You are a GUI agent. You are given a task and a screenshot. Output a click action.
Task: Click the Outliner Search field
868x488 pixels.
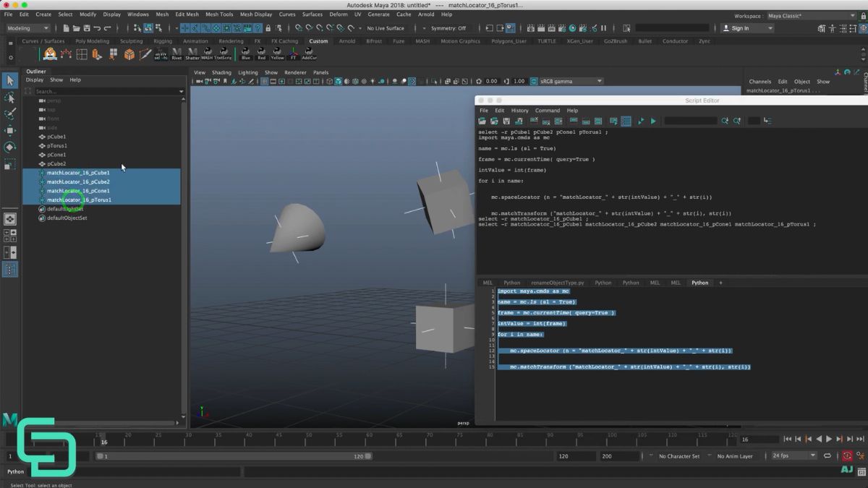click(x=106, y=92)
